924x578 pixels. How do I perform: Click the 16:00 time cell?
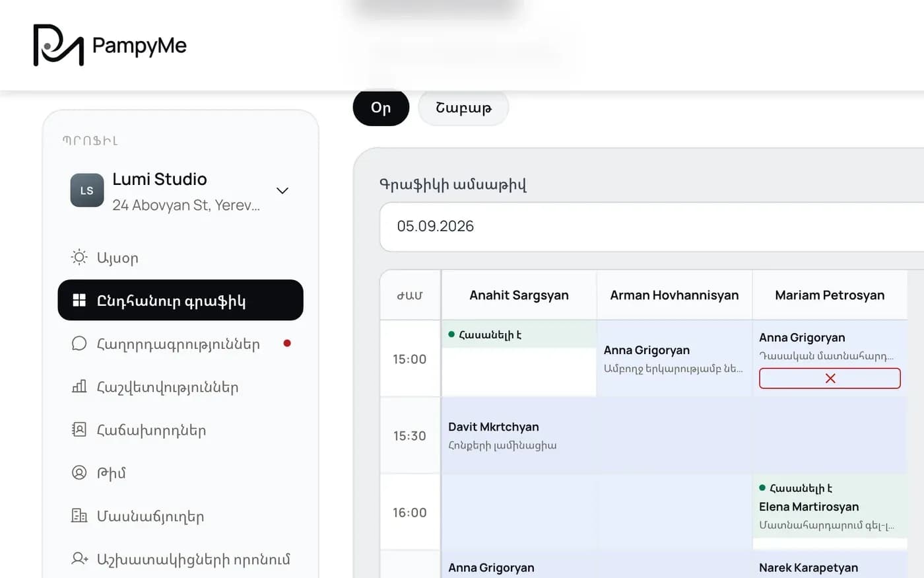click(410, 512)
